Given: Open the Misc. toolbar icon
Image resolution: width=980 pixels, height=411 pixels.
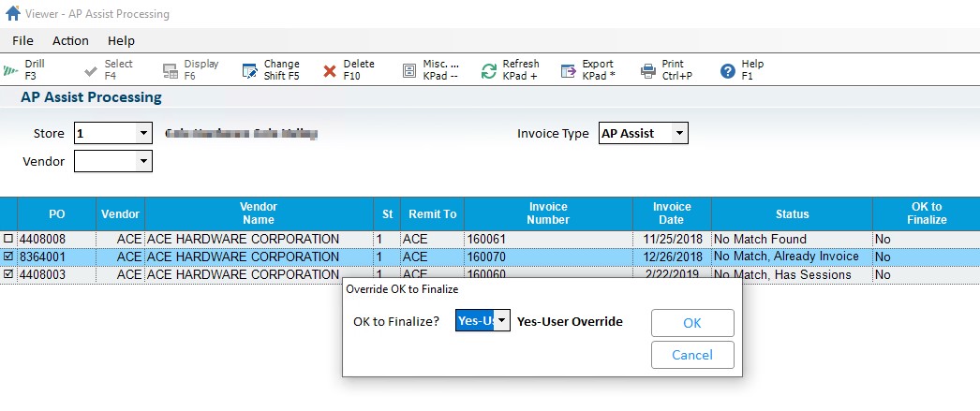Looking at the screenshot, I should coord(409,70).
